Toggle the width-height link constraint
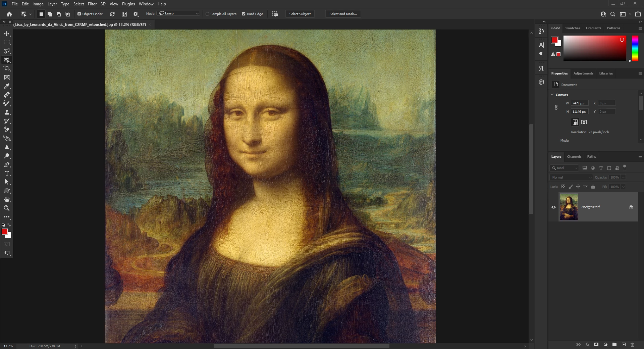 pyautogui.click(x=556, y=107)
